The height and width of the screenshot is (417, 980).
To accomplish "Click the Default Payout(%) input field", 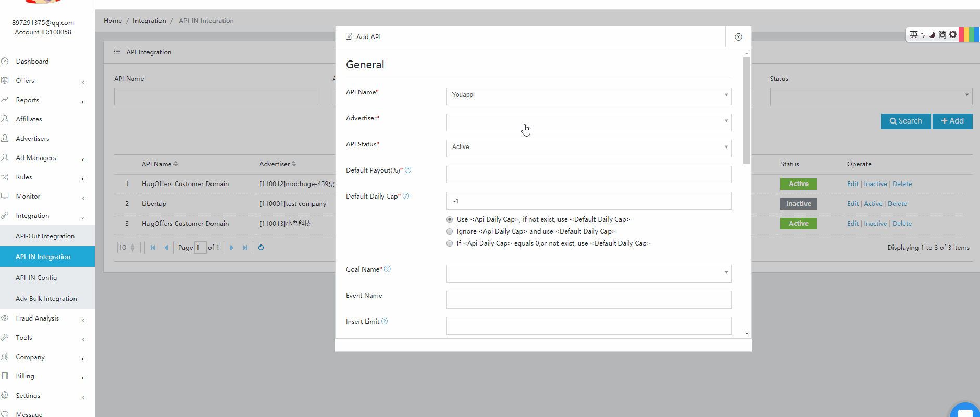I will tap(589, 175).
